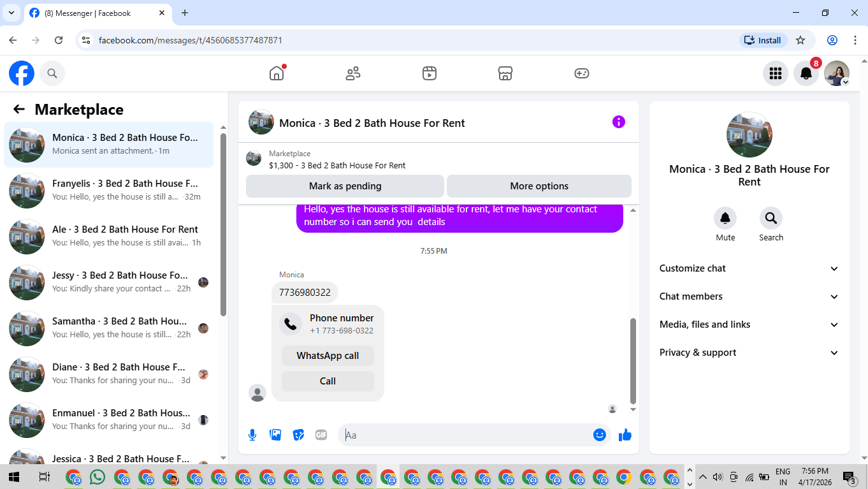This screenshot has height=489, width=868.
Task: Open the Franyelis conversation
Action: click(109, 191)
